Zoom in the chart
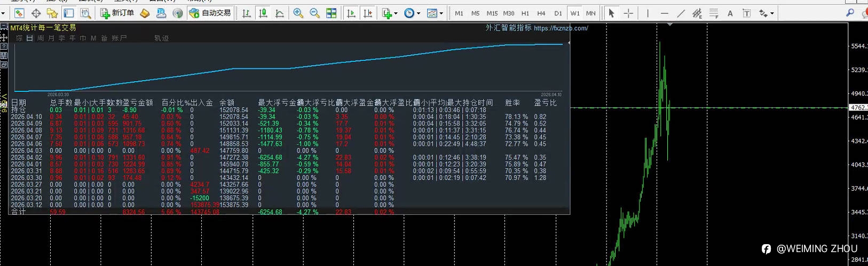The height and width of the screenshot is (266, 868). point(298,13)
